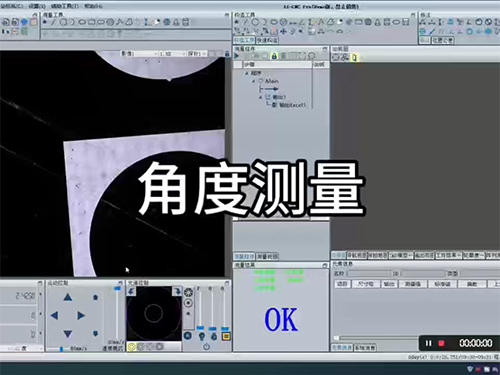Screen dimensions: 500x375
Task: Stop the screen recording with the red button
Action: point(441,343)
